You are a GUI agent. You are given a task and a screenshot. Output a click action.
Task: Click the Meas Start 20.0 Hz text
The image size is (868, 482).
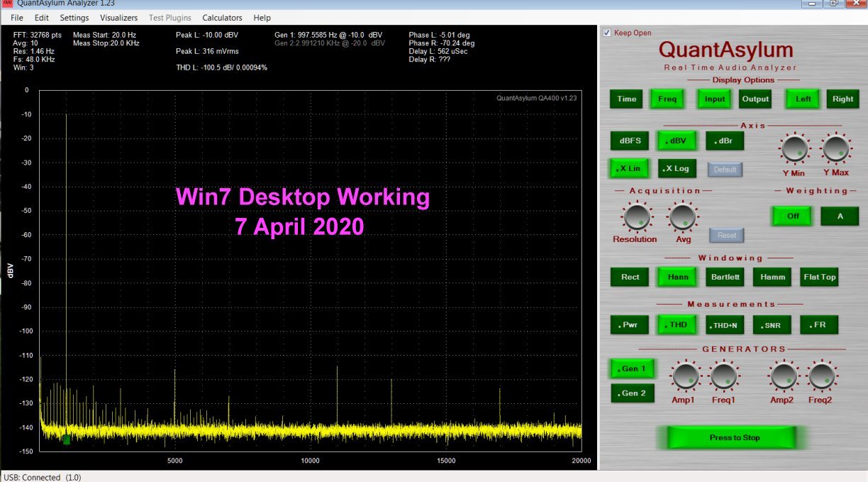(x=105, y=35)
